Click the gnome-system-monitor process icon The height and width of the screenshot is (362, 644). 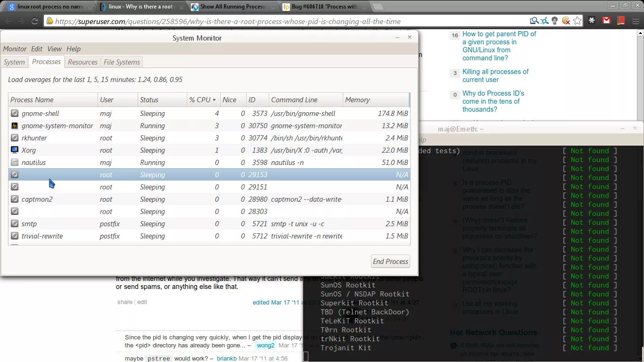(x=15, y=125)
